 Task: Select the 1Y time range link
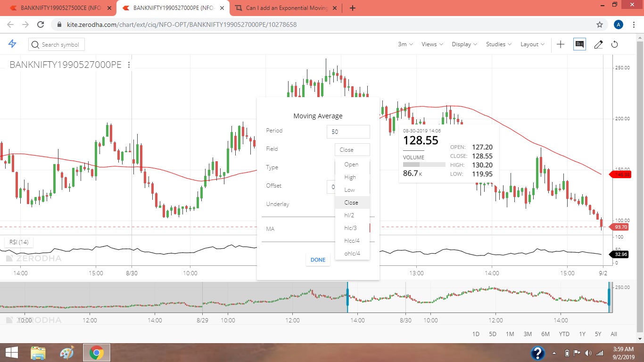coord(582,334)
